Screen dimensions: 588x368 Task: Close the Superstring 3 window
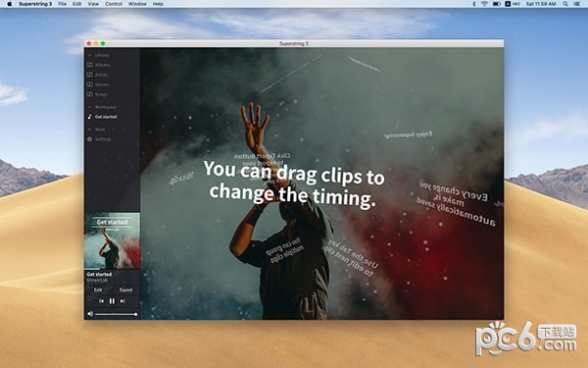coord(89,43)
